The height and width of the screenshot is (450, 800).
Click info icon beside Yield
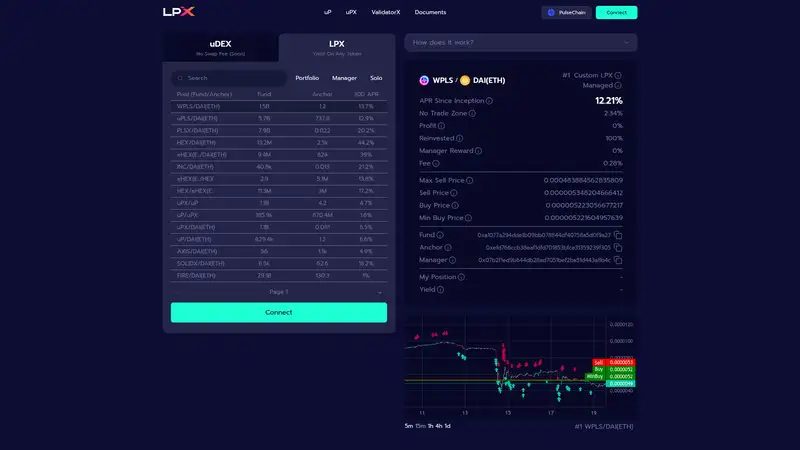[x=440, y=289]
